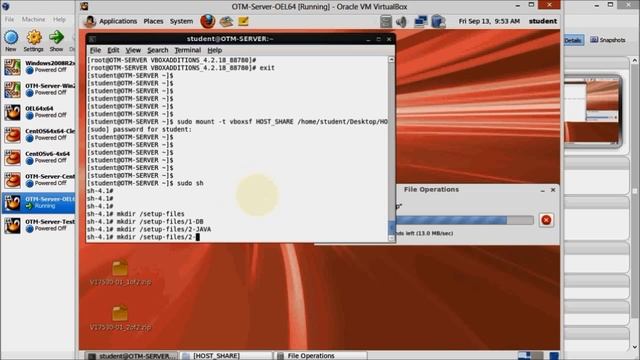Viewport: 640px width, 360px height.
Task: Select V17530-01_2of2.zip desktop file
Action: click(x=120, y=318)
